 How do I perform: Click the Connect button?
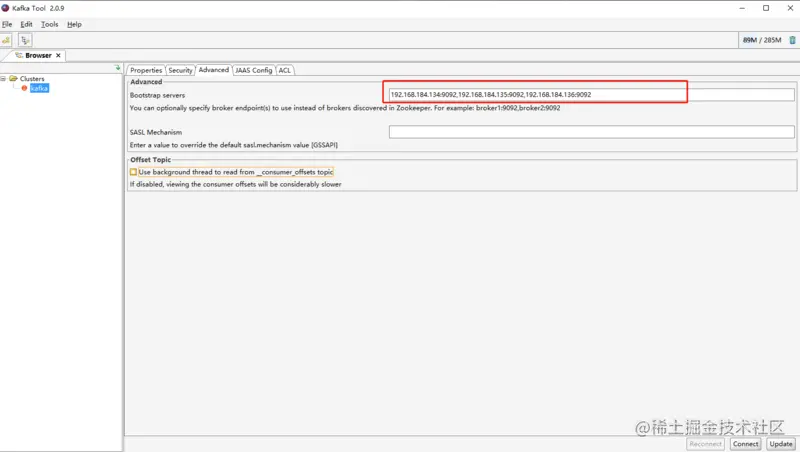click(x=745, y=444)
